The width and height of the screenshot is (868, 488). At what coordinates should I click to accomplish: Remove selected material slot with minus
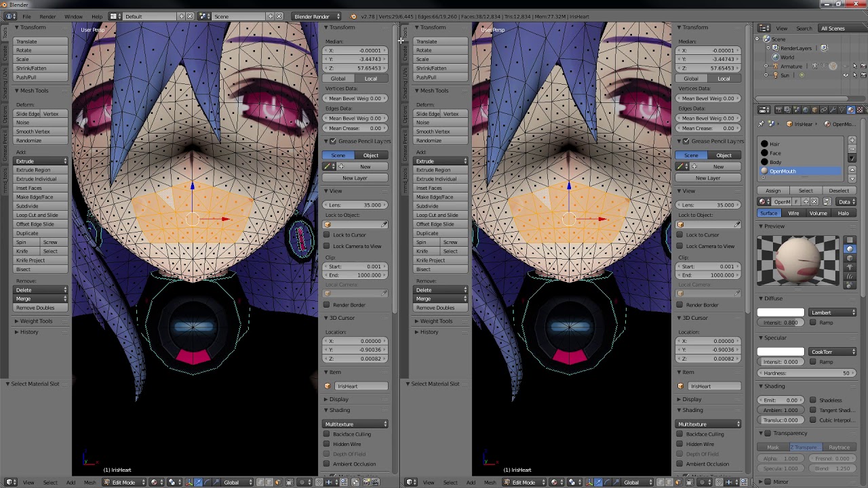[x=852, y=149]
